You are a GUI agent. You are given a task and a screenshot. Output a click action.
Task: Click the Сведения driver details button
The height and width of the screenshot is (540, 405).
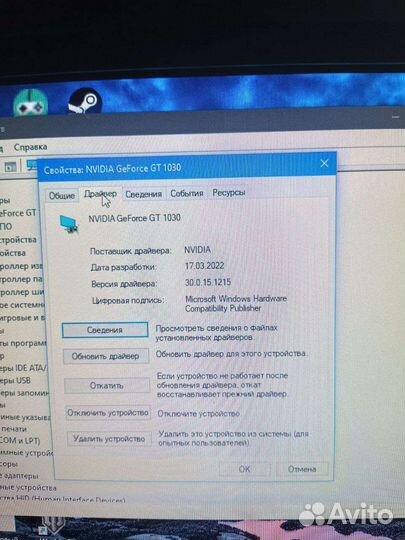(105, 330)
